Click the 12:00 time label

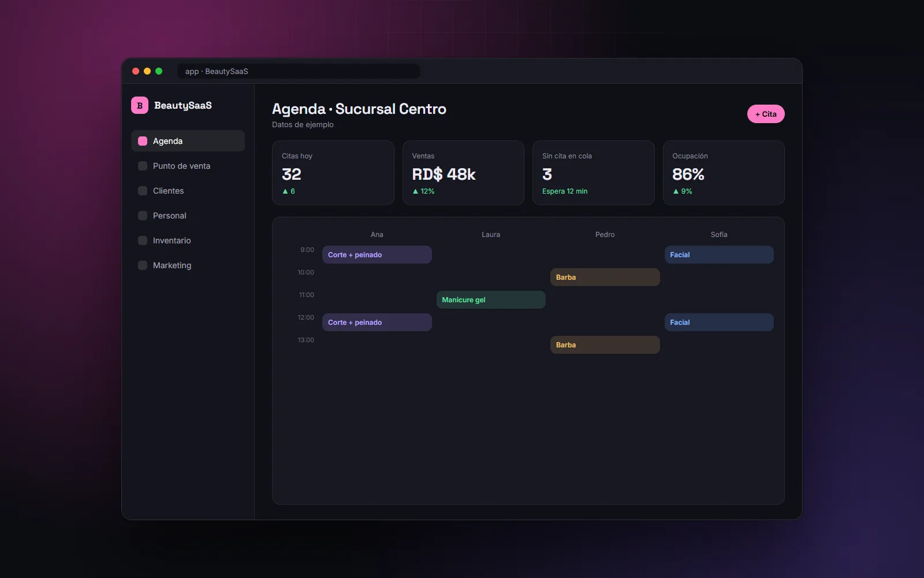(306, 318)
